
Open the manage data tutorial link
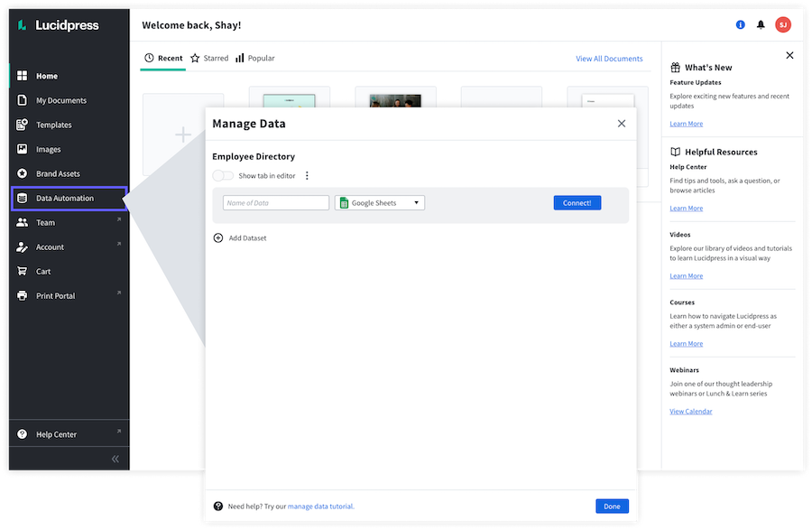(x=320, y=507)
